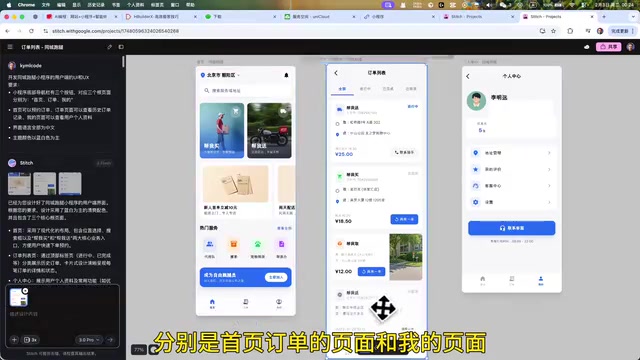Click the notification bell on home screen
Viewport: 640px width, 360px height.
pyautogui.click(x=286, y=75)
